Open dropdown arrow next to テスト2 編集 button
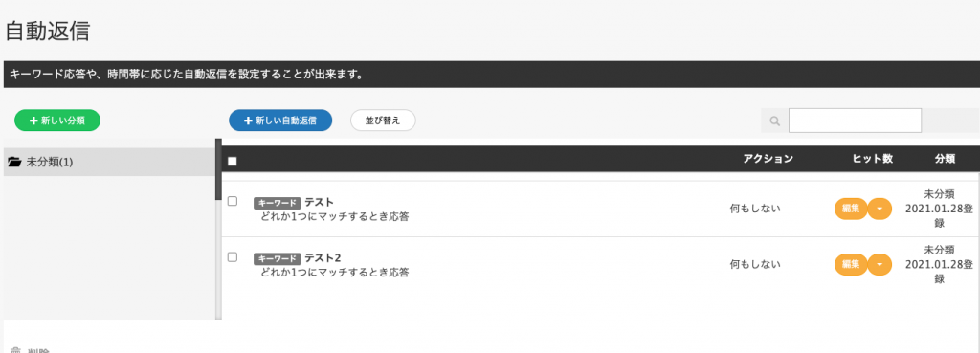Screen dimensions: 980x353 [x=880, y=264]
